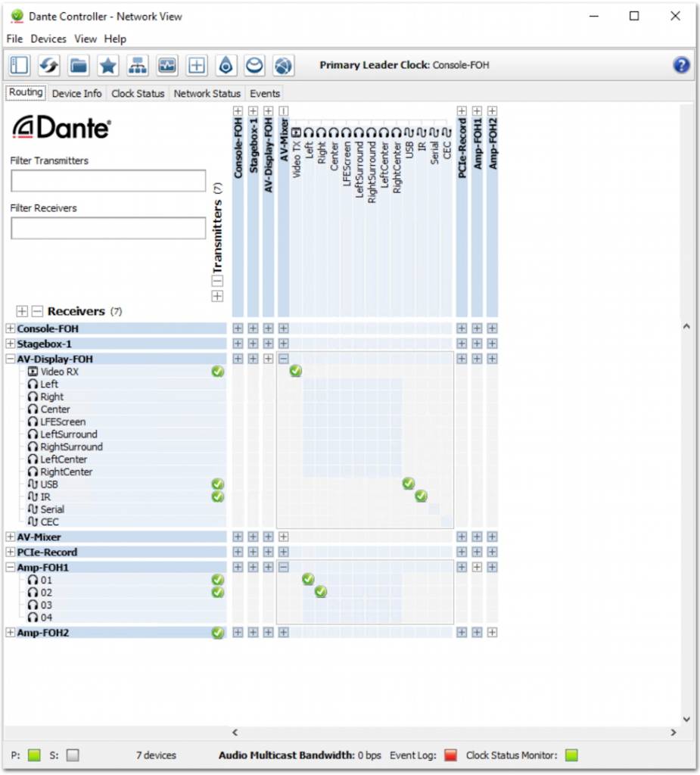The width and height of the screenshot is (700, 775).
Task: Switch to the Network Status tab
Action: coord(207,93)
